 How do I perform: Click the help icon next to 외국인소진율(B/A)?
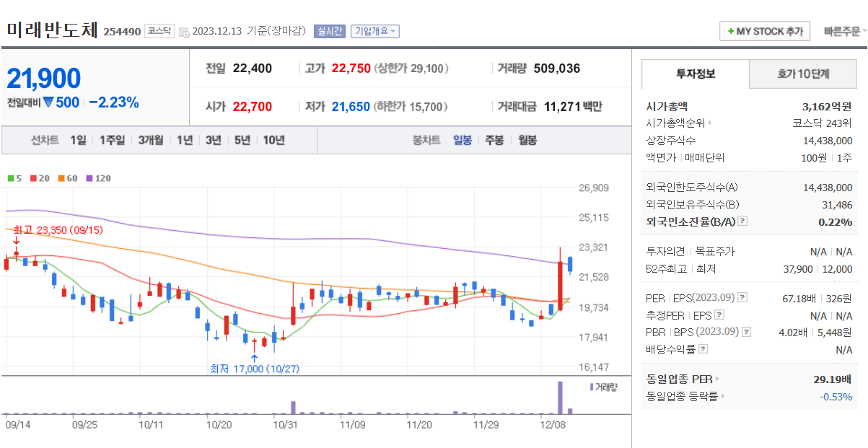(x=742, y=221)
